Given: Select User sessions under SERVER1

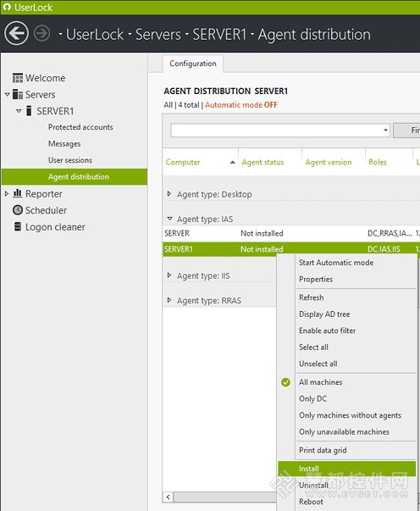Looking at the screenshot, I should point(70,160).
